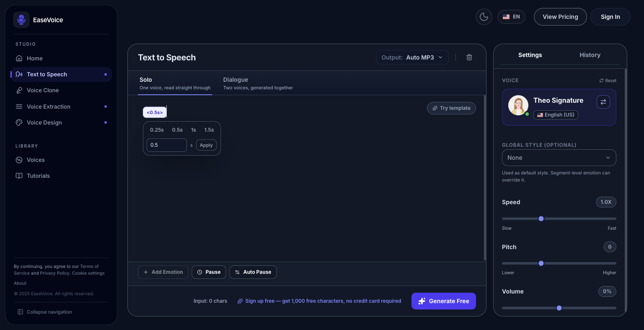Click the Speed slider handle
The height and width of the screenshot is (330, 644).
(x=541, y=218)
